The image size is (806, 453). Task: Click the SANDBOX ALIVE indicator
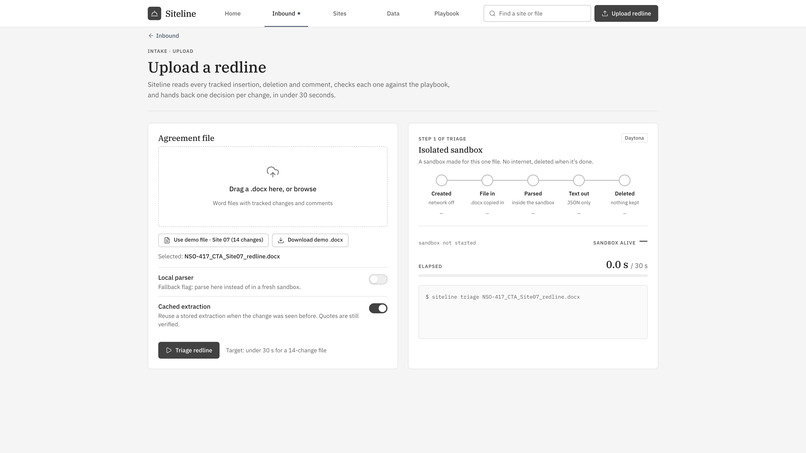(620, 243)
